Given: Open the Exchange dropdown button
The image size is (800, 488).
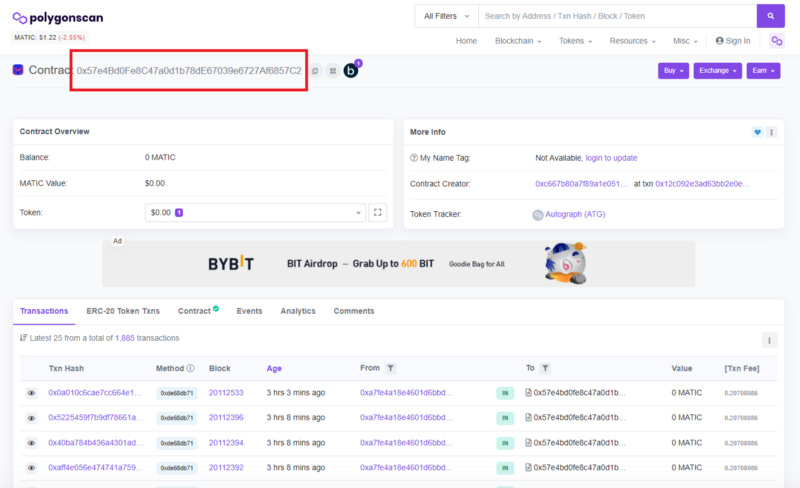Looking at the screenshot, I should [x=717, y=70].
